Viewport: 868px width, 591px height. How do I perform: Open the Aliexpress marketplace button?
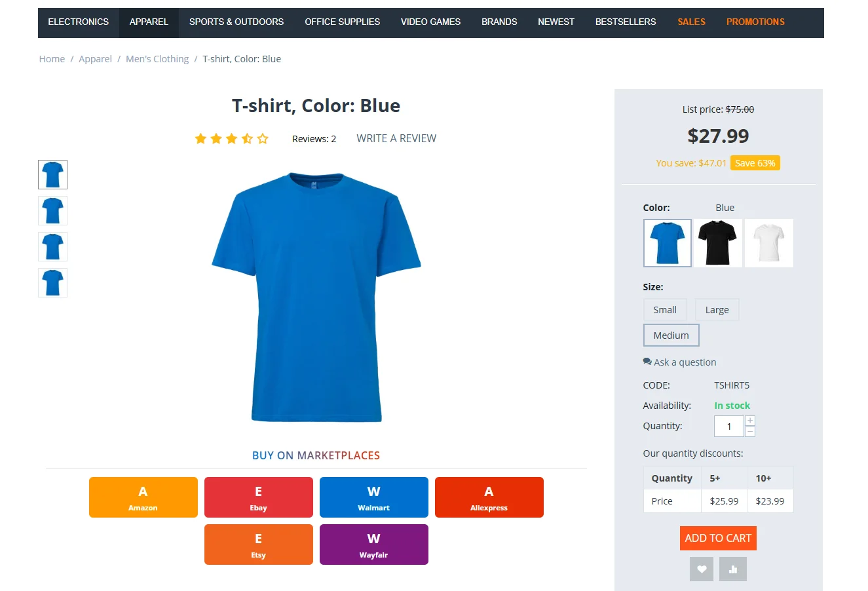[x=489, y=497]
